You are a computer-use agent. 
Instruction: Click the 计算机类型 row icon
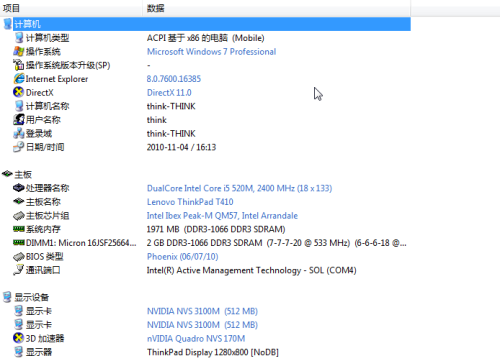click(x=19, y=38)
